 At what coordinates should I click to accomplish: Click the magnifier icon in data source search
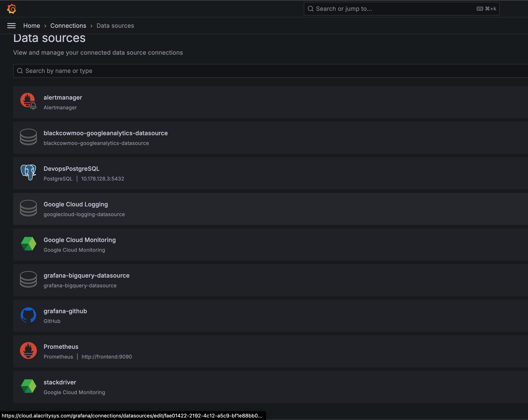20,71
